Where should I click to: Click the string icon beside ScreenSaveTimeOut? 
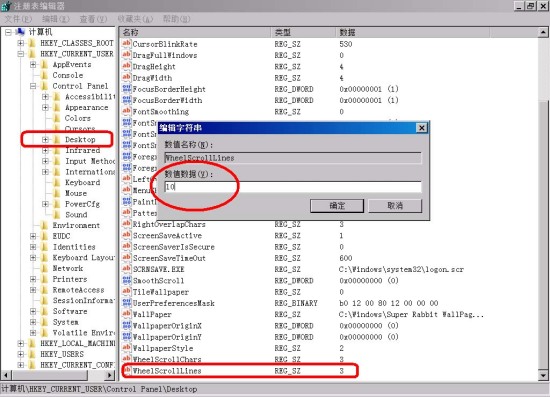[126, 258]
